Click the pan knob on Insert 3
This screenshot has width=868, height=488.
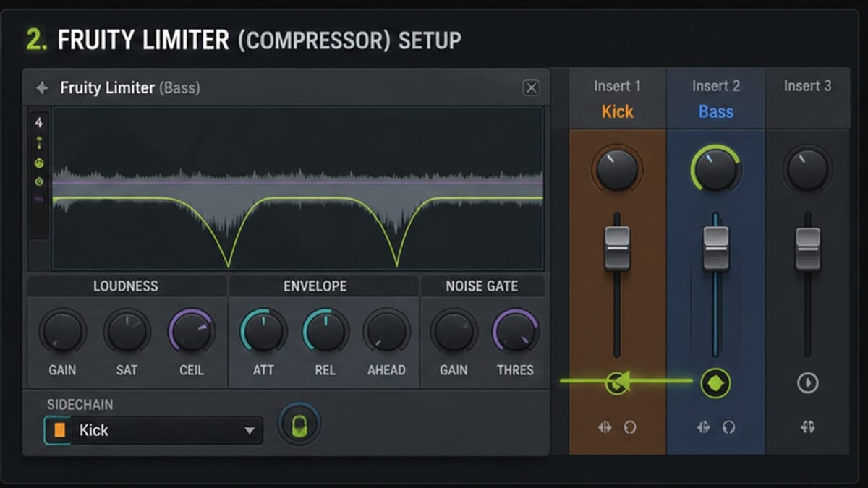pos(807,169)
